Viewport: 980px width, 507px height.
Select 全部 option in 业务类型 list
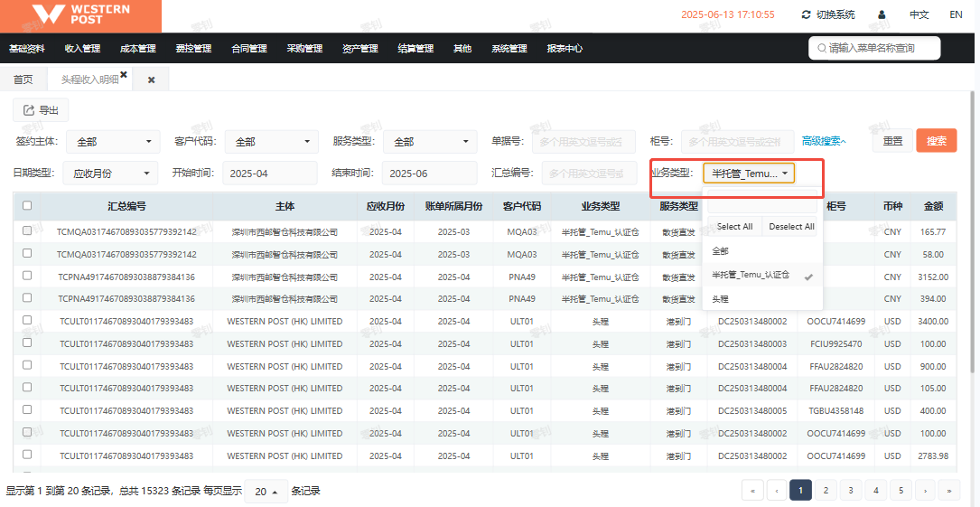pos(762,250)
